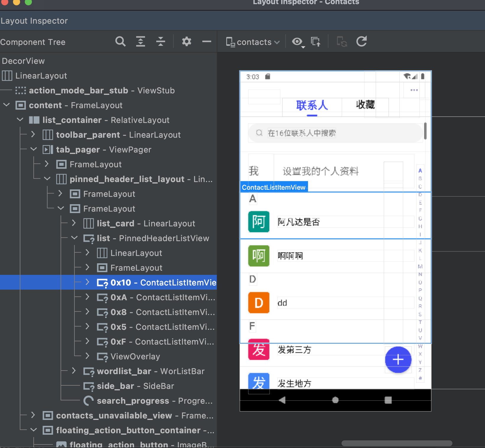Collapse the pinned_header_list_layout node
485x448 pixels.
47,179
